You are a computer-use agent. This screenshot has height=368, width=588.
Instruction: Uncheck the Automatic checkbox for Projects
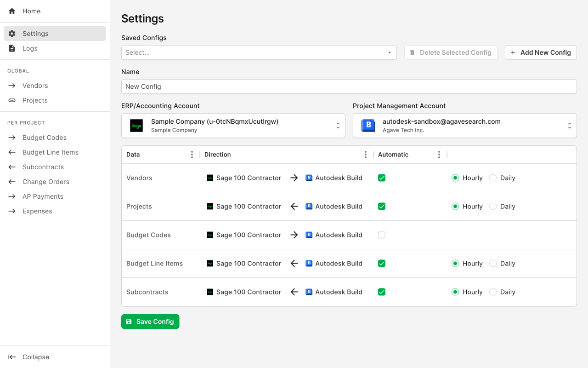point(382,207)
